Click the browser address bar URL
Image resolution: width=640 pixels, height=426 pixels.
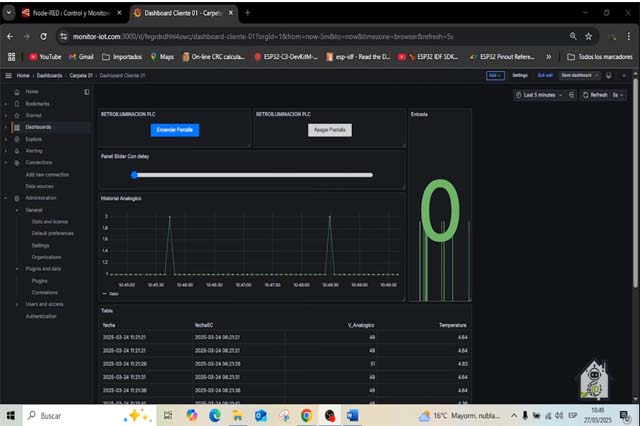click(x=300, y=35)
